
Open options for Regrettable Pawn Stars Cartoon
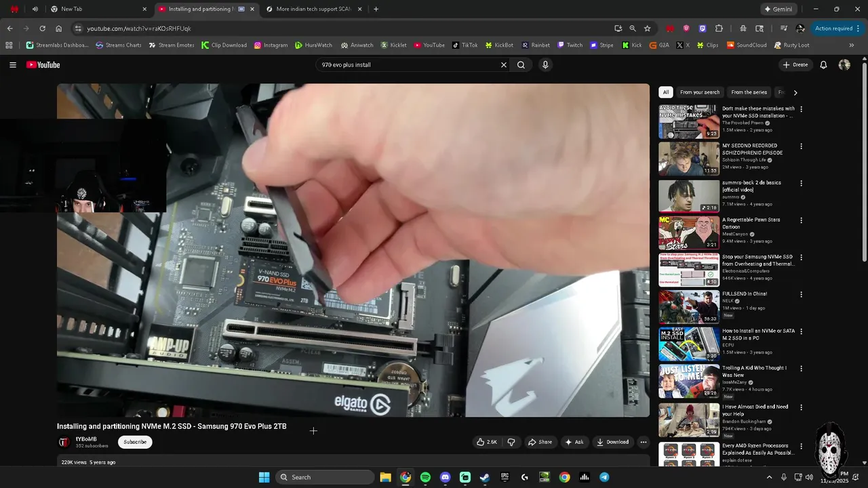802,220
